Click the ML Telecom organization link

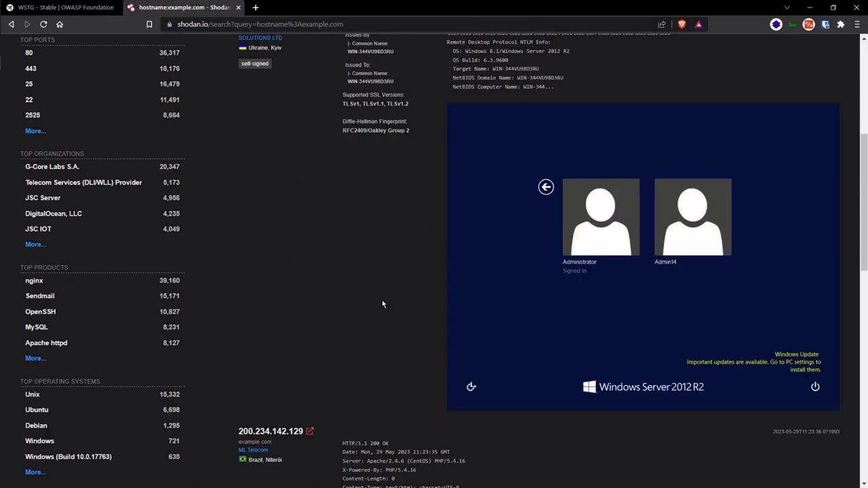253,450
